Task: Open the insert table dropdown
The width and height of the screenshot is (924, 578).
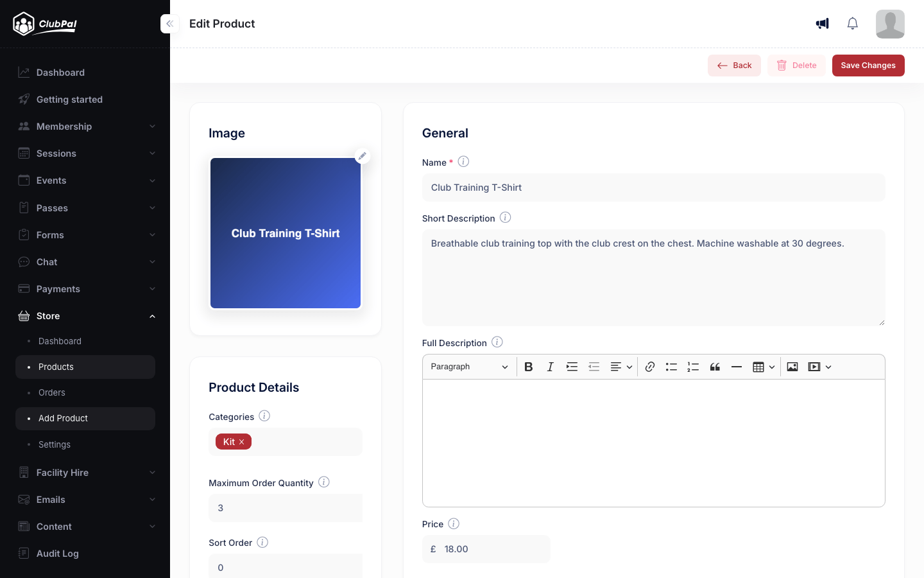Action: click(764, 367)
